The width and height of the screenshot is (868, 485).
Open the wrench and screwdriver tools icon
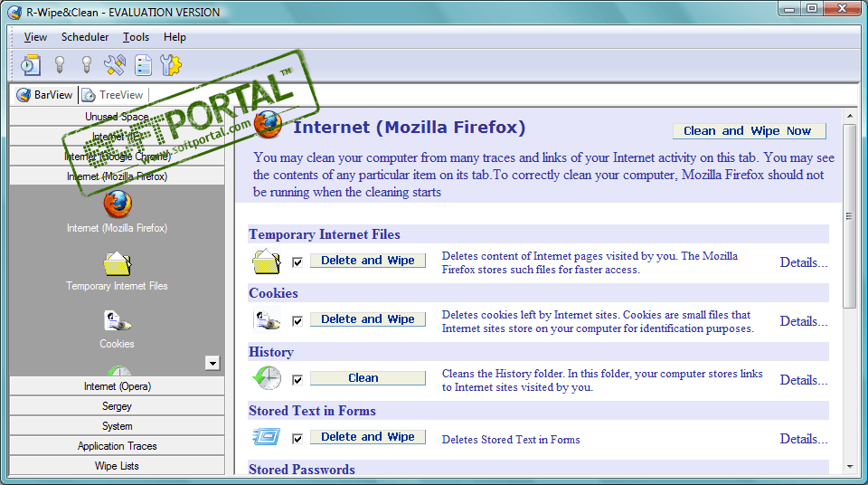click(115, 65)
